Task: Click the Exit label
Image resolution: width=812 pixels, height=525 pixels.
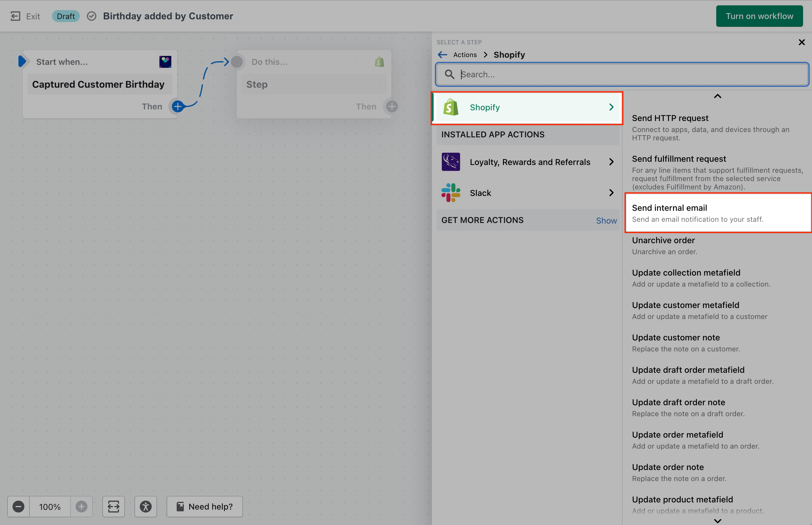Action: pos(33,16)
